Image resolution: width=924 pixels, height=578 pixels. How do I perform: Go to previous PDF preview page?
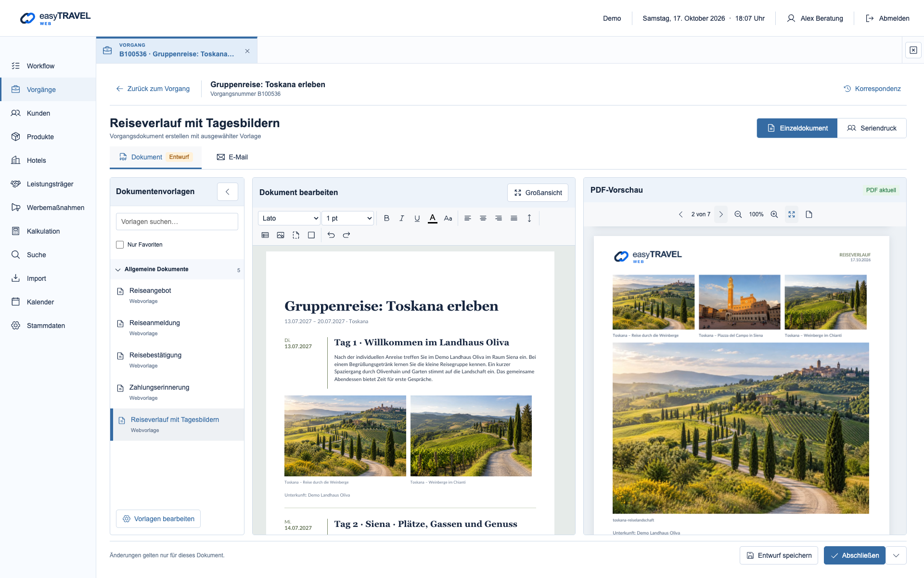click(x=681, y=214)
